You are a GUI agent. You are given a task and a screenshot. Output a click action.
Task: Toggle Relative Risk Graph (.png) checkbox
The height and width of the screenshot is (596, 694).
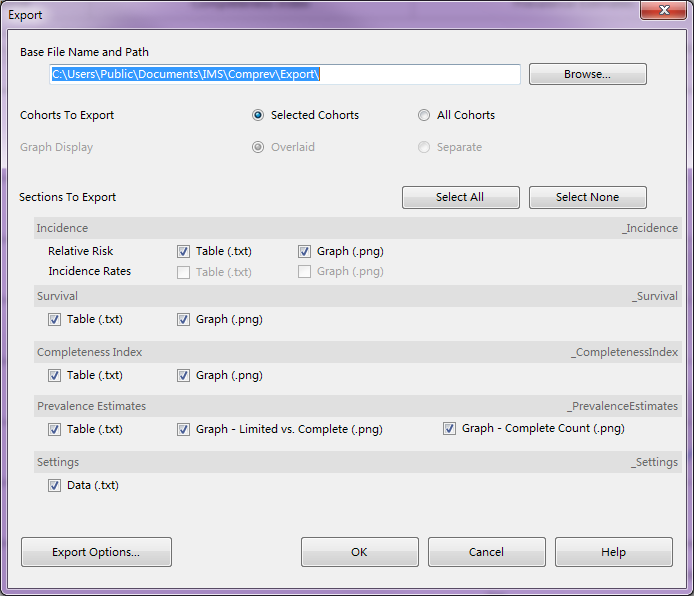tap(305, 252)
